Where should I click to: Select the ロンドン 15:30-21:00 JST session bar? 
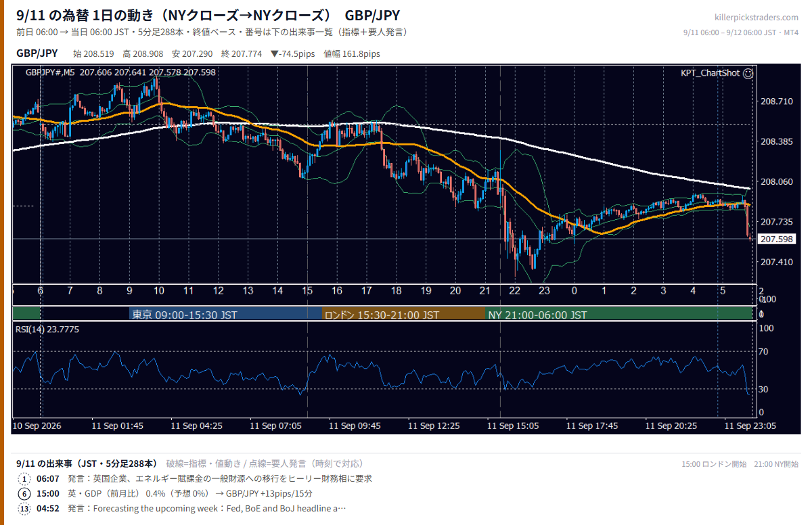[x=403, y=315]
